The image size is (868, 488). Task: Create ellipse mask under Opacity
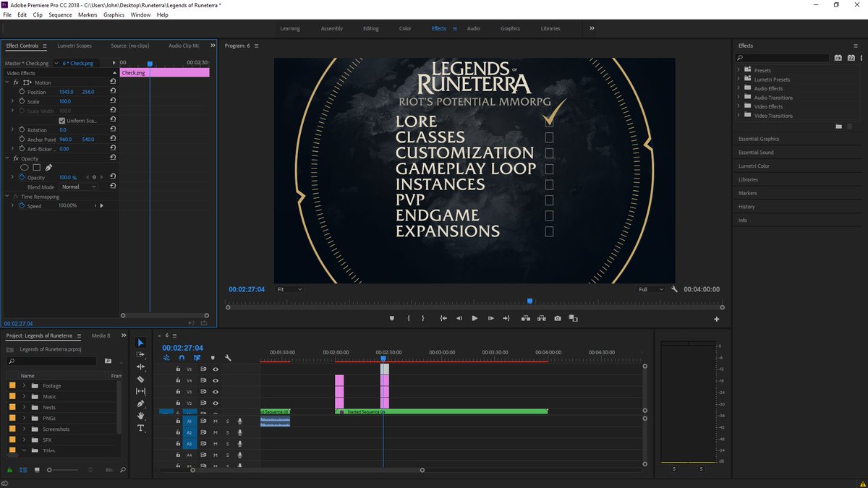[x=25, y=168]
